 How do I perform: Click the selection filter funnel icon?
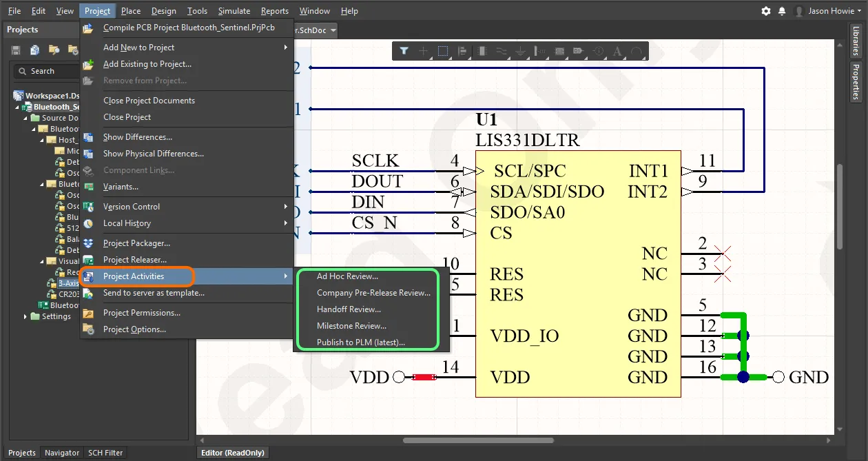pyautogui.click(x=404, y=51)
